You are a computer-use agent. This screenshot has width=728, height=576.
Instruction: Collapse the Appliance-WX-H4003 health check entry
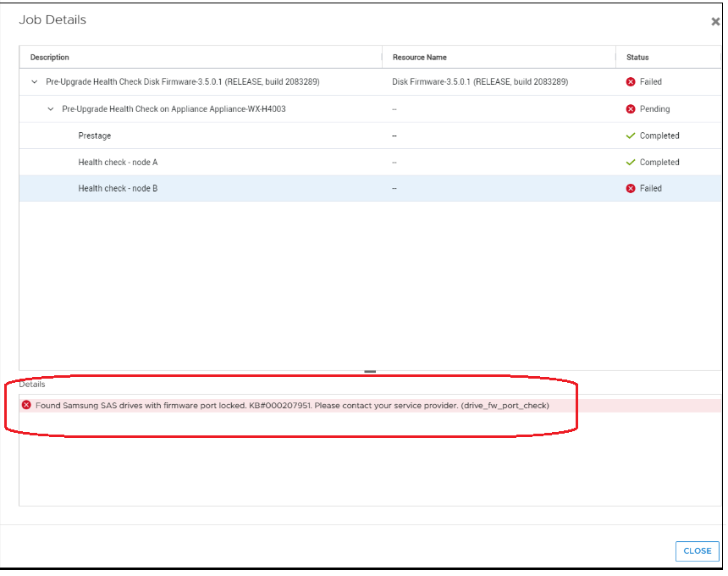coord(50,108)
